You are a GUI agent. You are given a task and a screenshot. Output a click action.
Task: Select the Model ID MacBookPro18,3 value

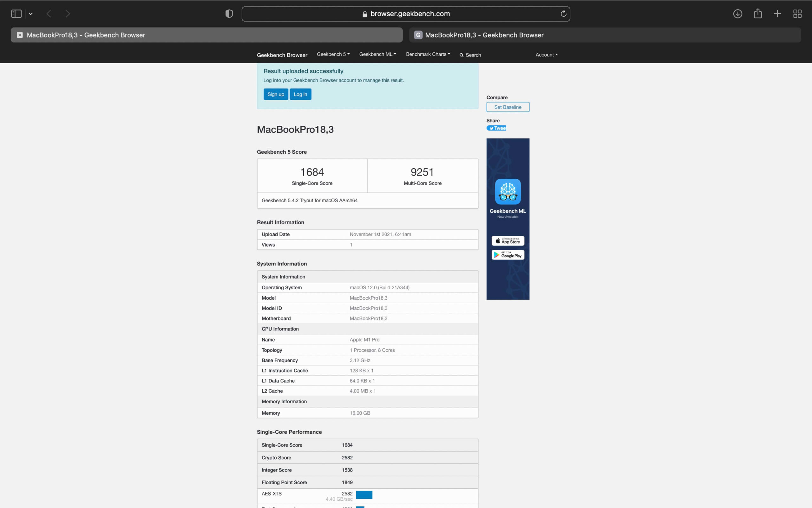pos(368,308)
